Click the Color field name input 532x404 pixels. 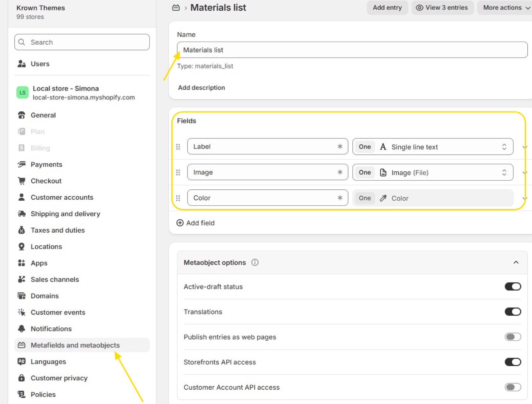click(x=268, y=198)
